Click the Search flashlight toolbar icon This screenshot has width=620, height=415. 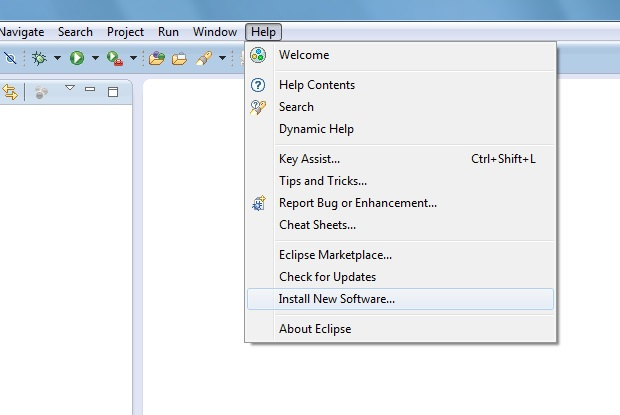(204, 58)
